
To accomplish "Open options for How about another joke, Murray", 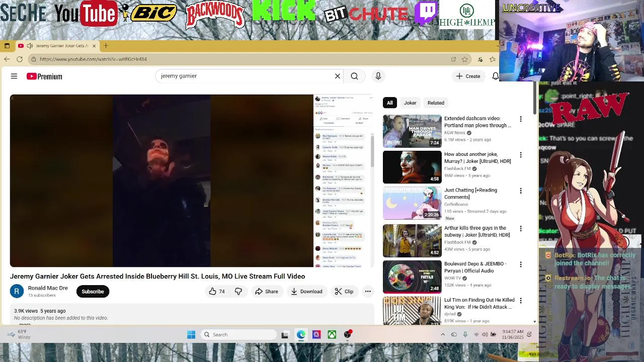I will tap(521, 155).
